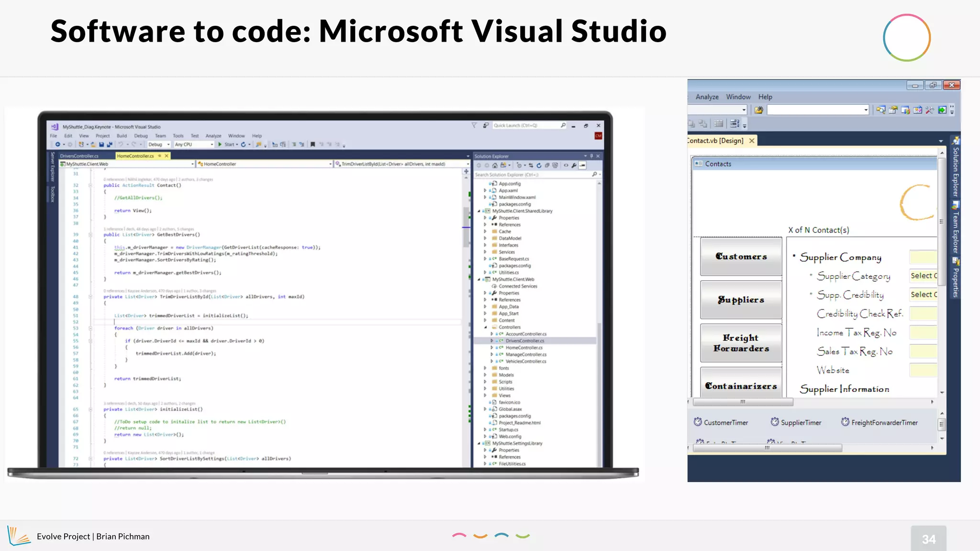Click the Refresh icon in Solution Explorer
Screen dimensions: 980x551
point(539,165)
